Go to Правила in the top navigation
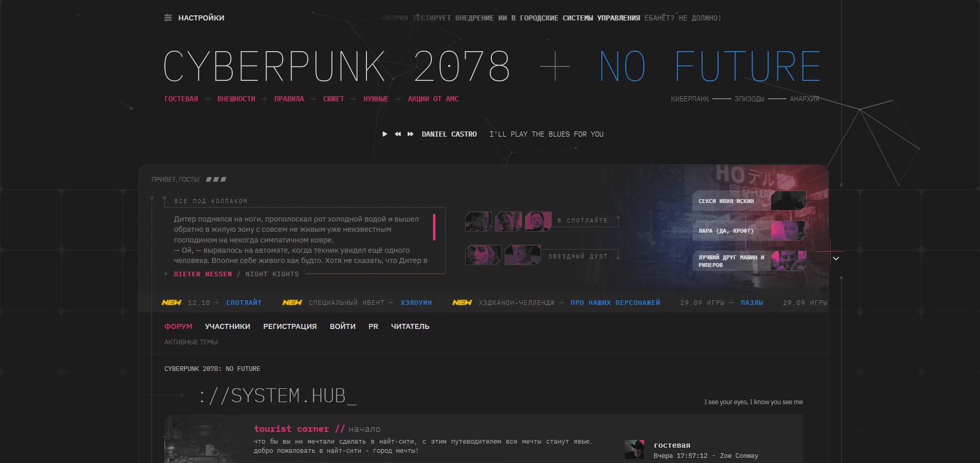The width and height of the screenshot is (980, 463). point(289,99)
